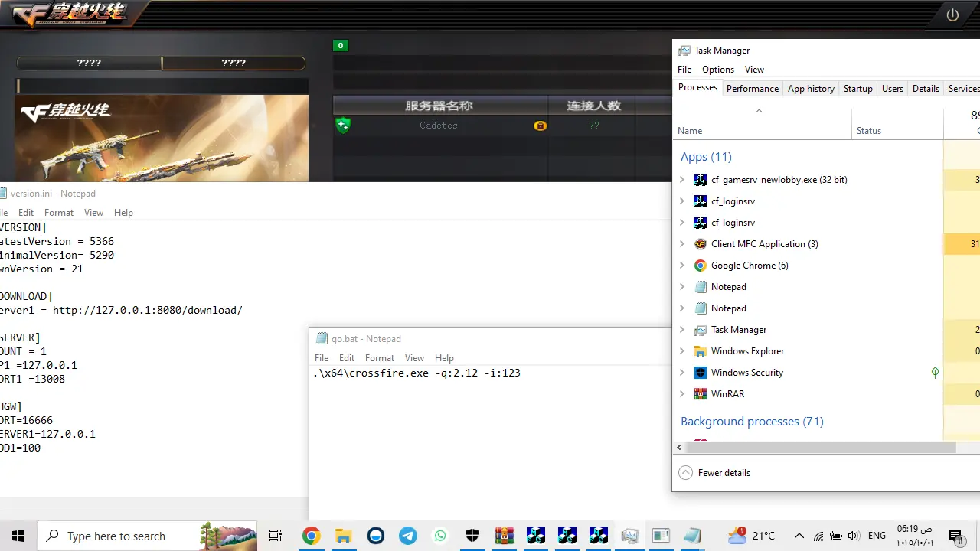Image resolution: width=980 pixels, height=551 pixels.
Task: Expand the cf_gamesrv_newlobby.exe process group
Action: coord(682,180)
